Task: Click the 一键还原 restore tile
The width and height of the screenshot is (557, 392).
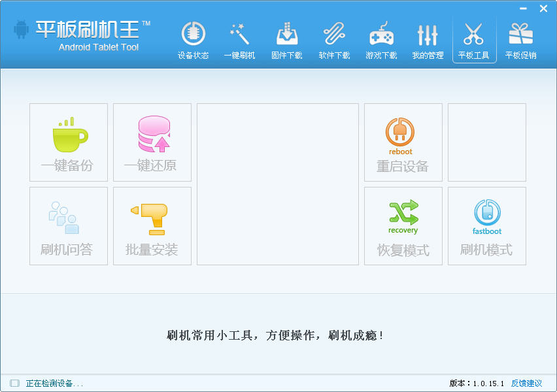Action: pos(152,142)
